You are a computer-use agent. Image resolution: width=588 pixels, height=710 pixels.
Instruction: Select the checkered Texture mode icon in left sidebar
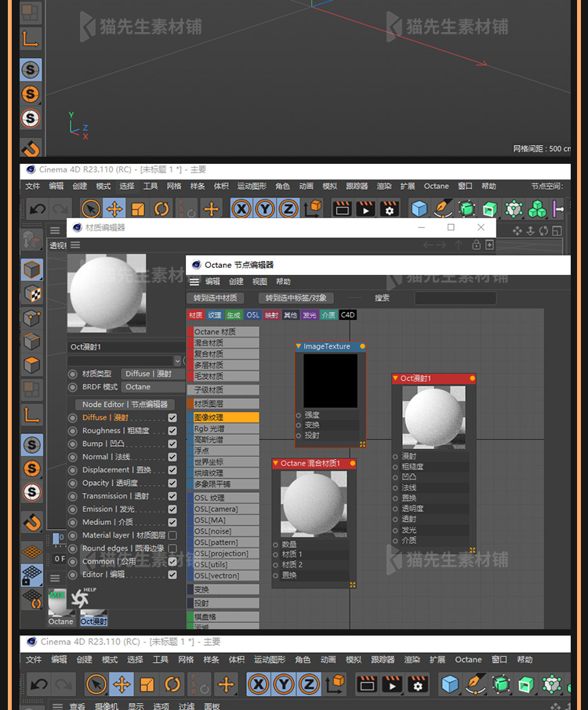click(32, 294)
